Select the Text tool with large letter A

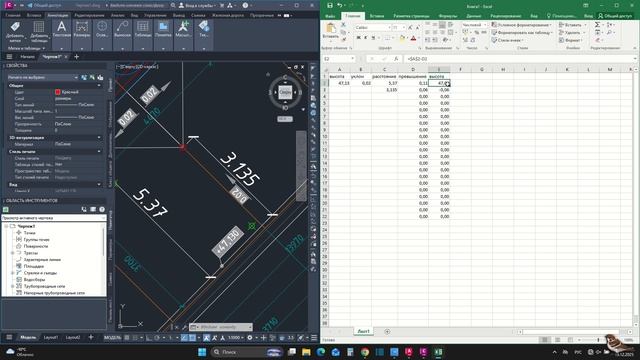click(61, 27)
